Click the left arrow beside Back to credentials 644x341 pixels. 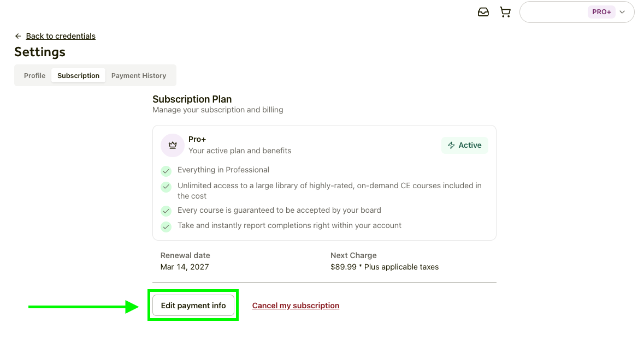point(18,36)
